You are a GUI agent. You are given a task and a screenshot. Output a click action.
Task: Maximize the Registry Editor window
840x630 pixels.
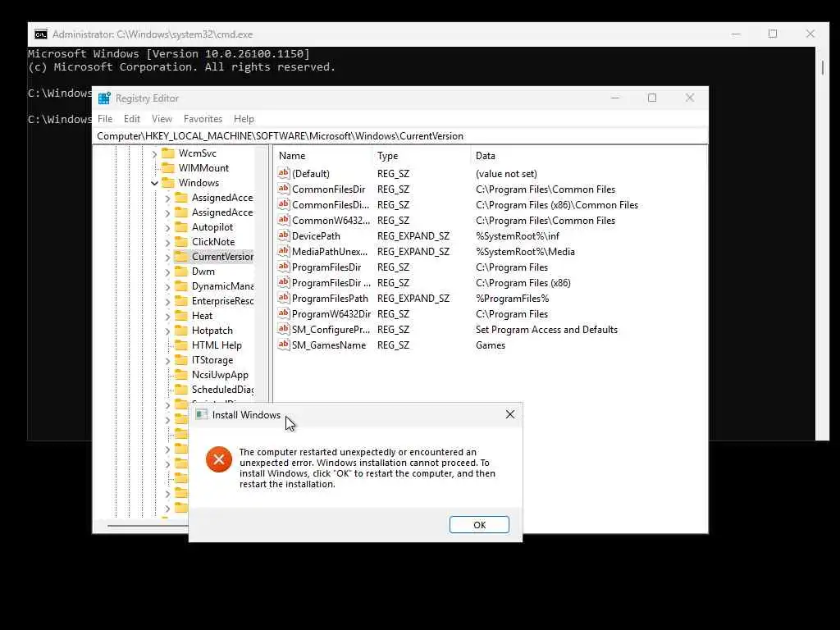pyautogui.click(x=652, y=98)
